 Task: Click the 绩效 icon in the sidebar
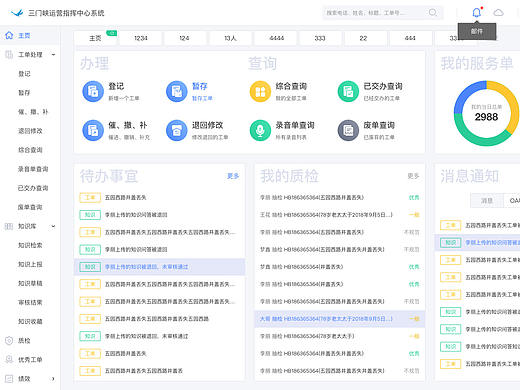tap(9, 379)
